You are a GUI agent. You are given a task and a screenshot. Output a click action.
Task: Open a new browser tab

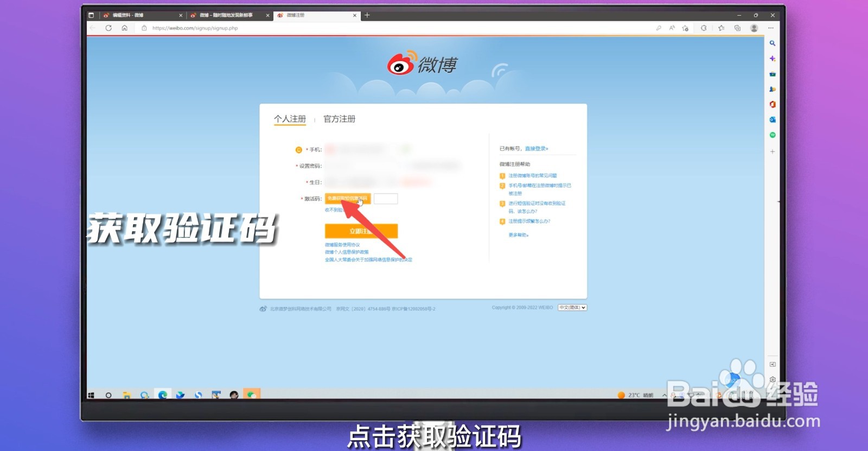pos(367,15)
